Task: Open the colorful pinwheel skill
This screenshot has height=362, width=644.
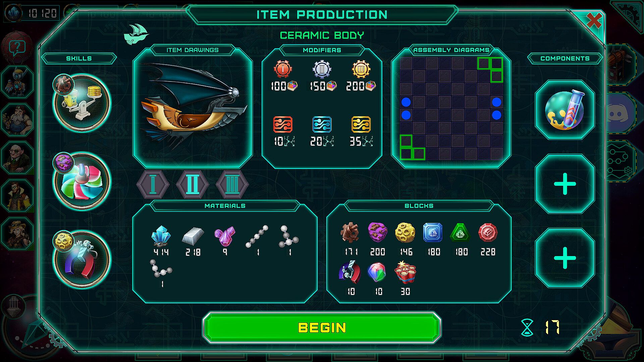Action: pyautogui.click(x=81, y=181)
